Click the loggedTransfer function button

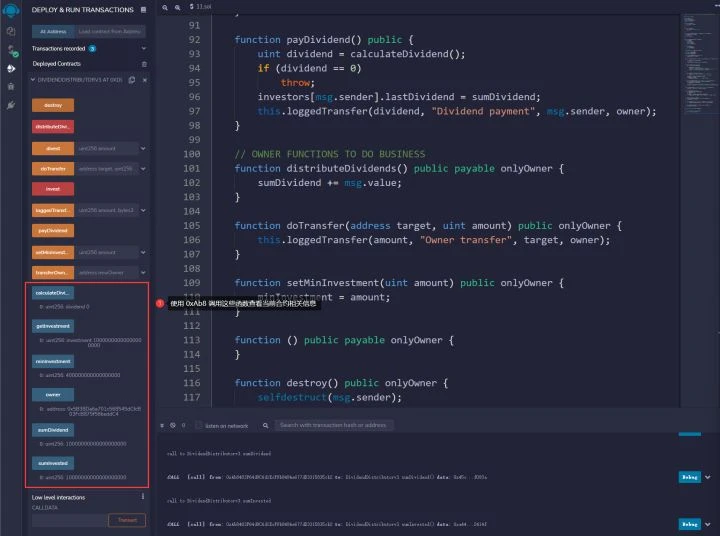(x=53, y=210)
